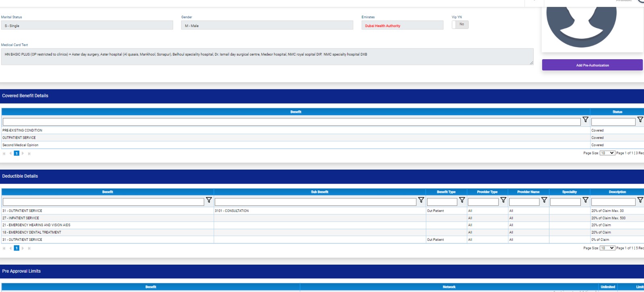This screenshot has height=292, width=644.
Task: Sort by Sub Benefit column header
Action: click(320, 192)
